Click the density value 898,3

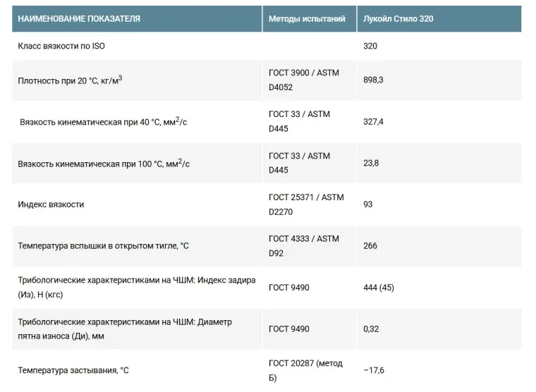coord(373,80)
